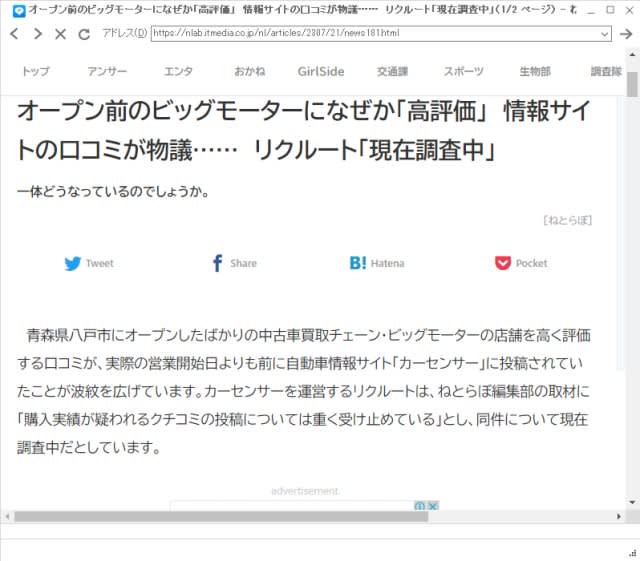Image resolution: width=640 pixels, height=561 pixels.
Task: Click the ad info icon
Action: [419, 506]
